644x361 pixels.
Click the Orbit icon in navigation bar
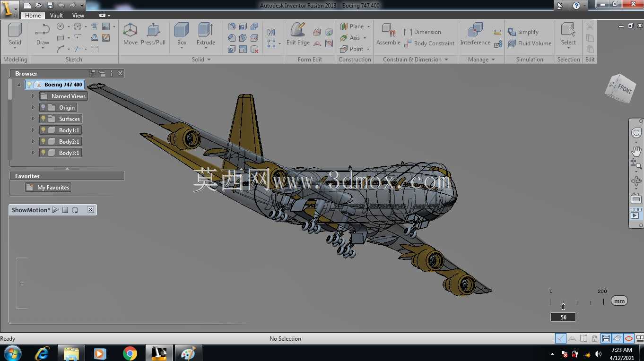(x=636, y=181)
